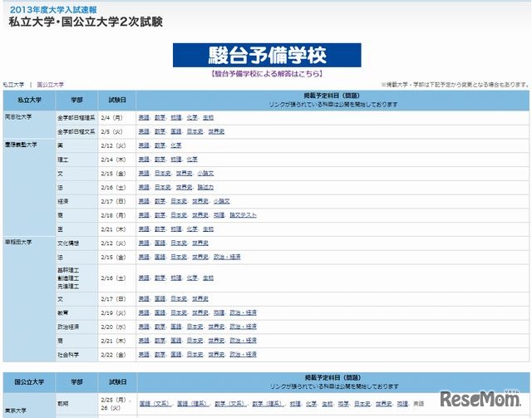Open 政治・経済 link in 教育 2/19 row
The width and height of the screenshot is (532, 418).
[x=243, y=312]
